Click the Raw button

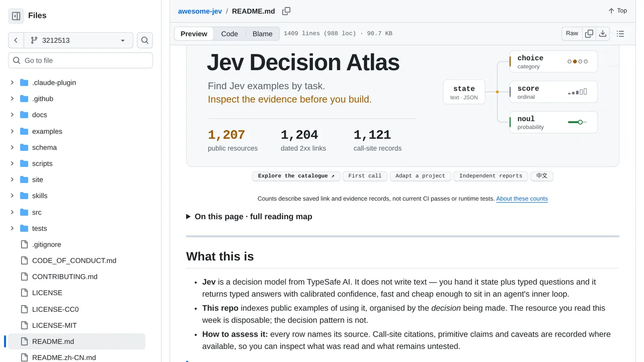pos(572,34)
